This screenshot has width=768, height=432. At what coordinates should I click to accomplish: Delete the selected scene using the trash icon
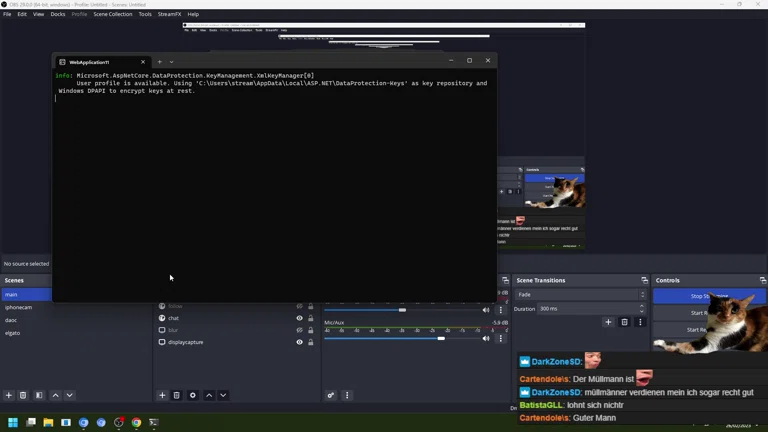click(23, 395)
